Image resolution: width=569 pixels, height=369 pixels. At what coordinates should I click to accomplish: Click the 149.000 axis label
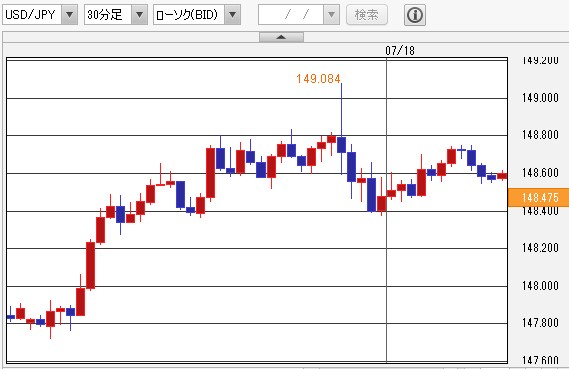(x=540, y=98)
